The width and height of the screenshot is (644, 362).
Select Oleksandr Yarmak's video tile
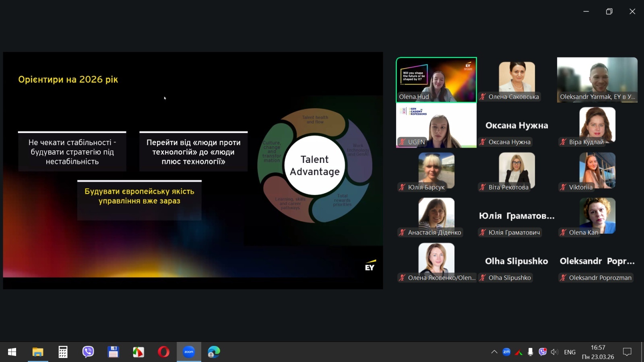pyautogui.click(x=597, y=79)
